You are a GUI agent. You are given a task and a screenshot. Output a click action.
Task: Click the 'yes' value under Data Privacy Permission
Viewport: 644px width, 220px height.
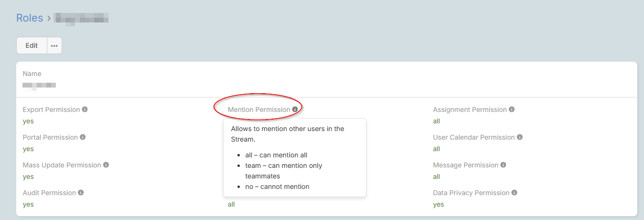[438, 204]
